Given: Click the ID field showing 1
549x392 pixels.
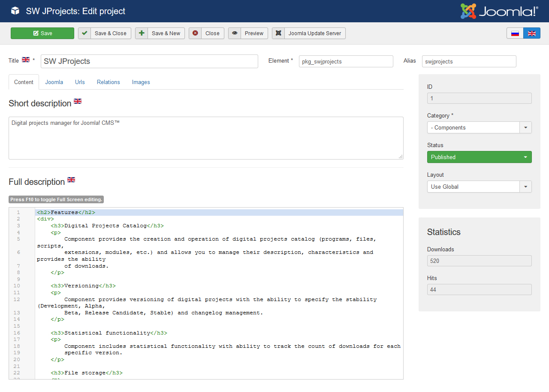Looking at the screenshot, I should [480, 98].
